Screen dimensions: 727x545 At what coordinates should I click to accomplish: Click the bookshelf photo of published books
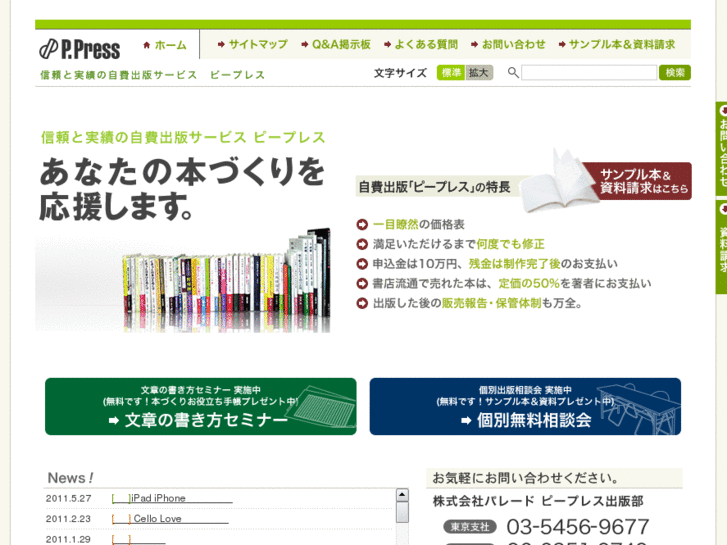point(227,281)
